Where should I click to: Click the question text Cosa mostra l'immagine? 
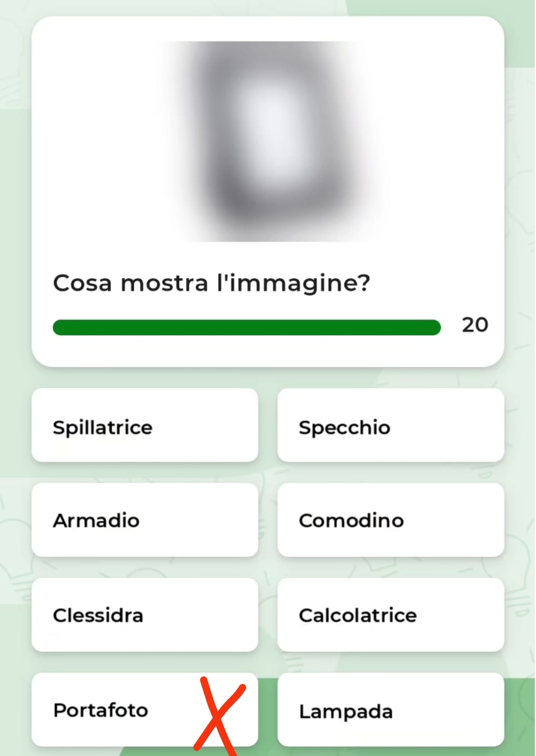(212, 283)
